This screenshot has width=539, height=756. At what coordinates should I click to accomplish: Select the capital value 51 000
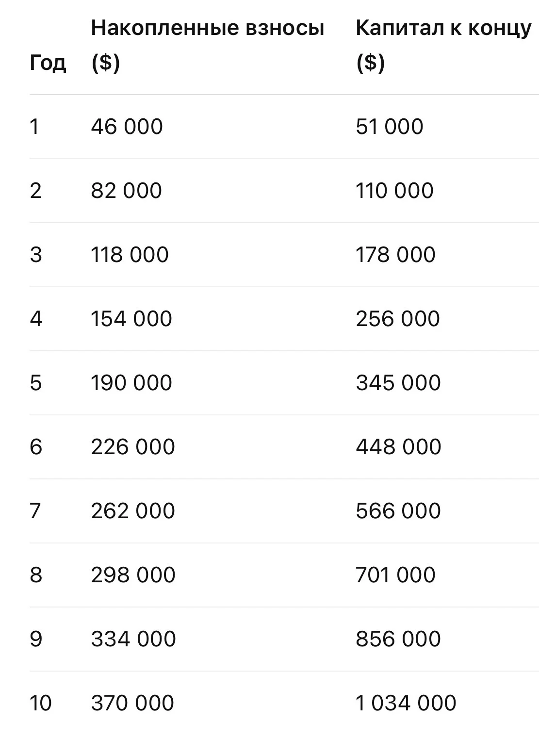click(x=390, y=127)
